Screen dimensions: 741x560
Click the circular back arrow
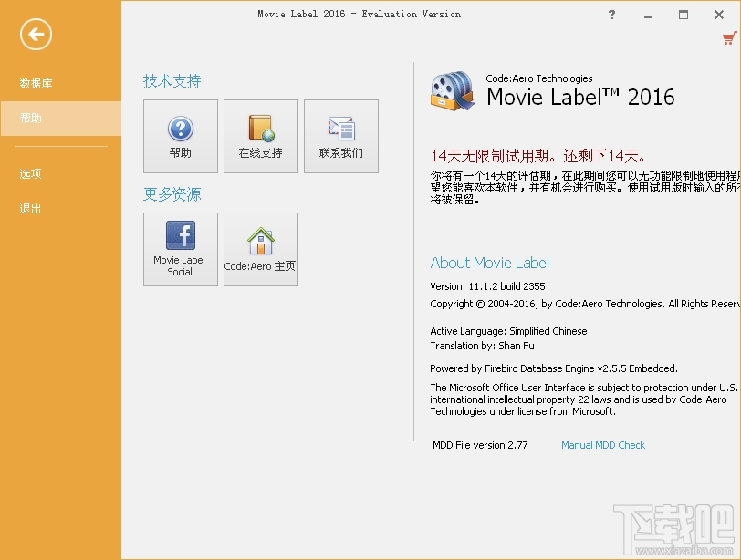[34, 35]
